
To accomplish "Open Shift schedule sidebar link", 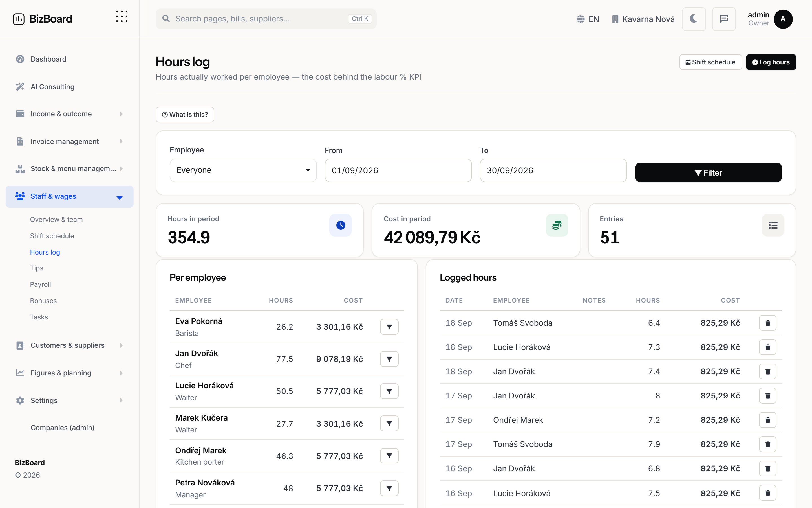I will [x=52, y=236].
